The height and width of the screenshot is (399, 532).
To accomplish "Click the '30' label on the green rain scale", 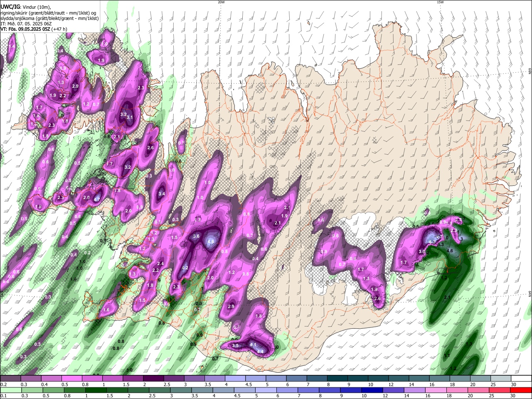I will pos(512,396).
